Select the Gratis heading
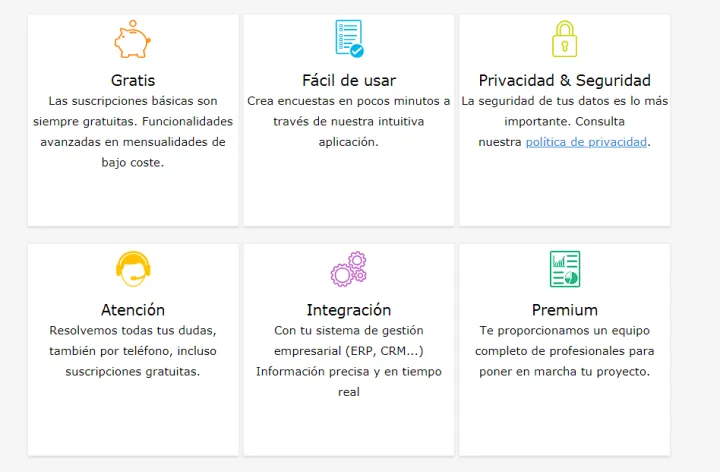 coord(133,80)
